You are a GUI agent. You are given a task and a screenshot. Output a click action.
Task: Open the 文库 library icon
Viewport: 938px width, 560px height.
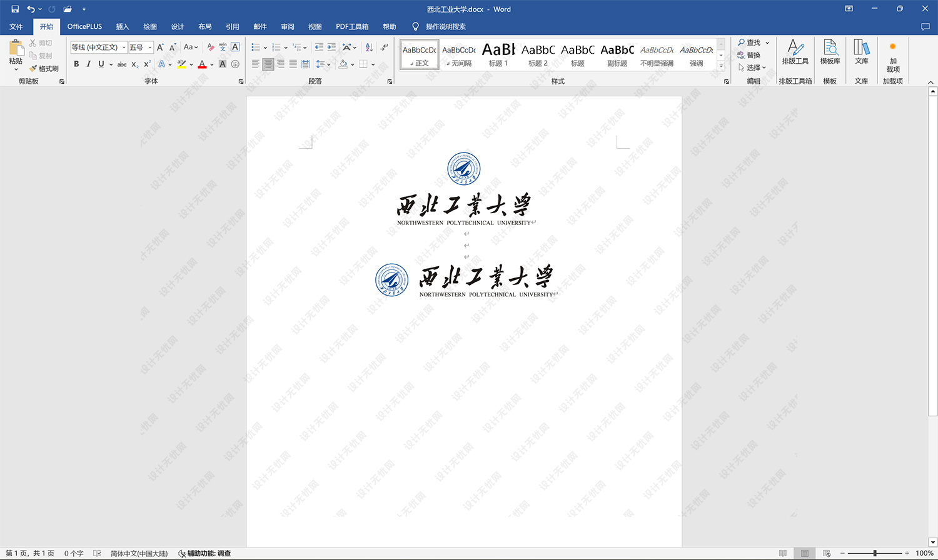(x=862, y=52)
